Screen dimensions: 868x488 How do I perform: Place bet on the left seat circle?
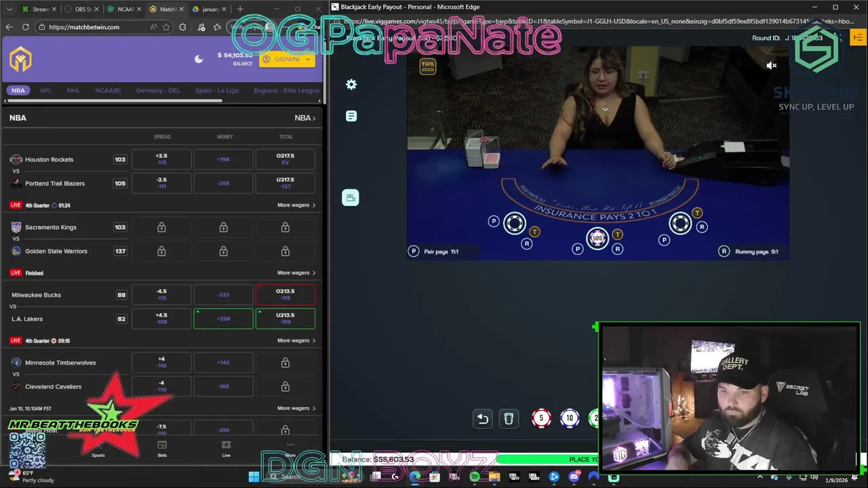pos(515,223)
